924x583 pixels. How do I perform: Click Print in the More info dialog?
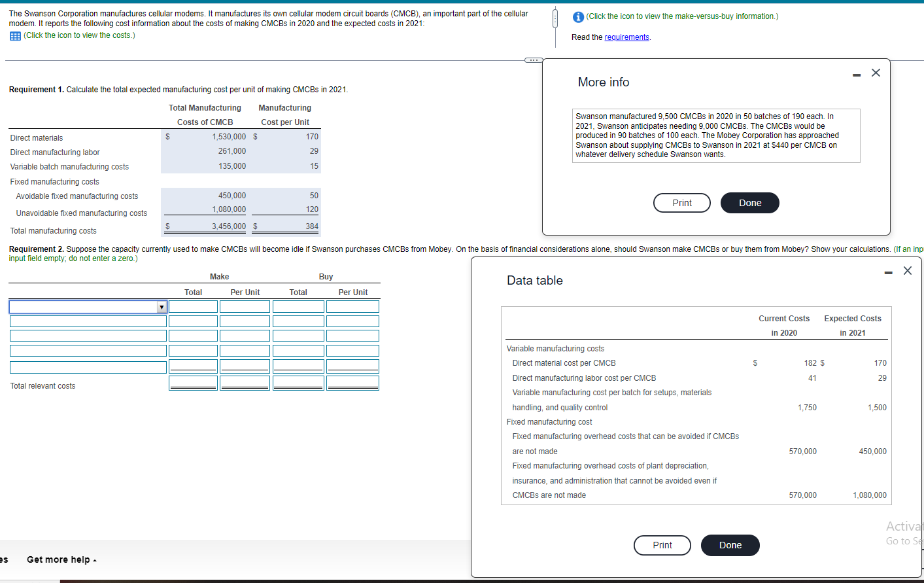tap(682, 203)
